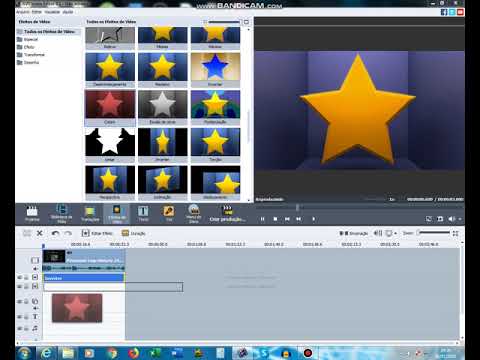The image size is (480, 360).
Task: Open the Transições section
Action: (90, 214)
